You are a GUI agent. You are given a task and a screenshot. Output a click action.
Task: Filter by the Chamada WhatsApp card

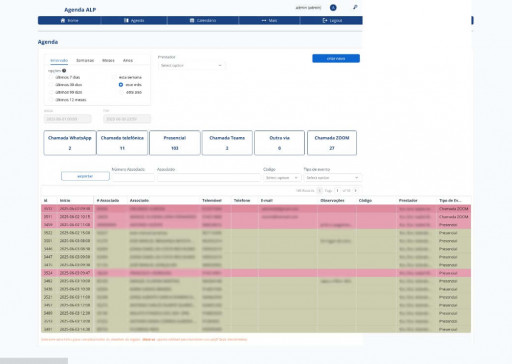[x=70, y=143]
